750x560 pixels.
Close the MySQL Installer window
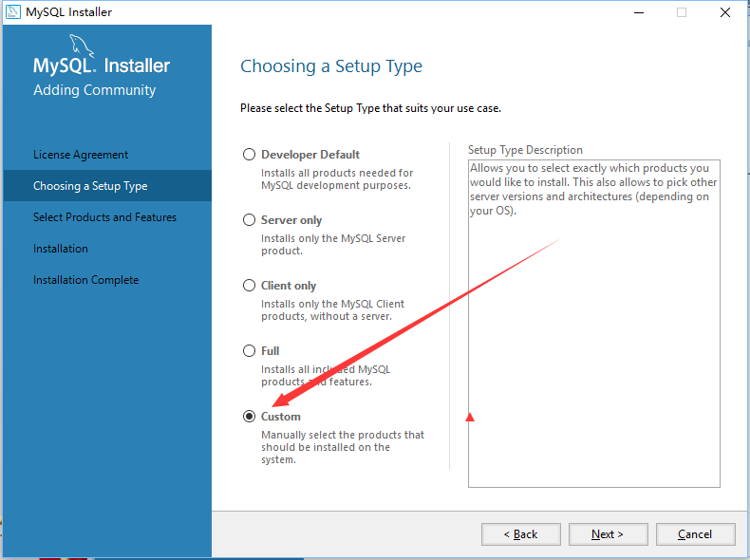[725, 12]
